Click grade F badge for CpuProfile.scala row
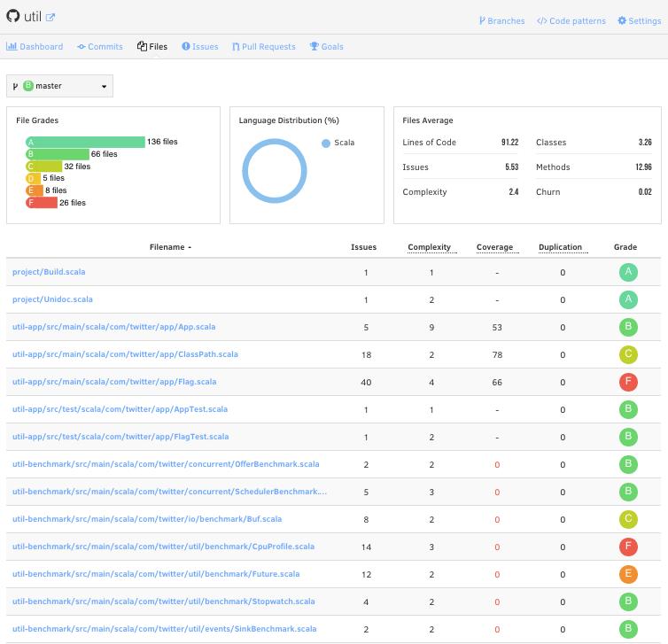Viewport: 668px width, 644px height. 628,547
